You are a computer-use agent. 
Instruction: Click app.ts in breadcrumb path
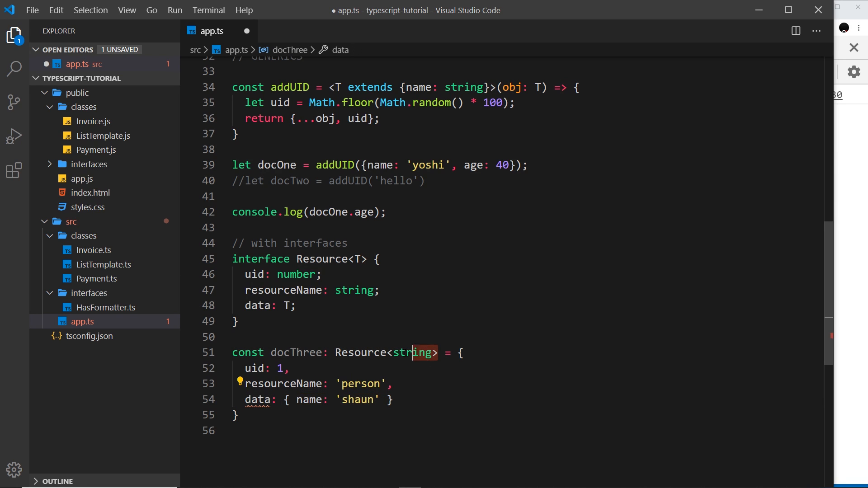(236, 50)
